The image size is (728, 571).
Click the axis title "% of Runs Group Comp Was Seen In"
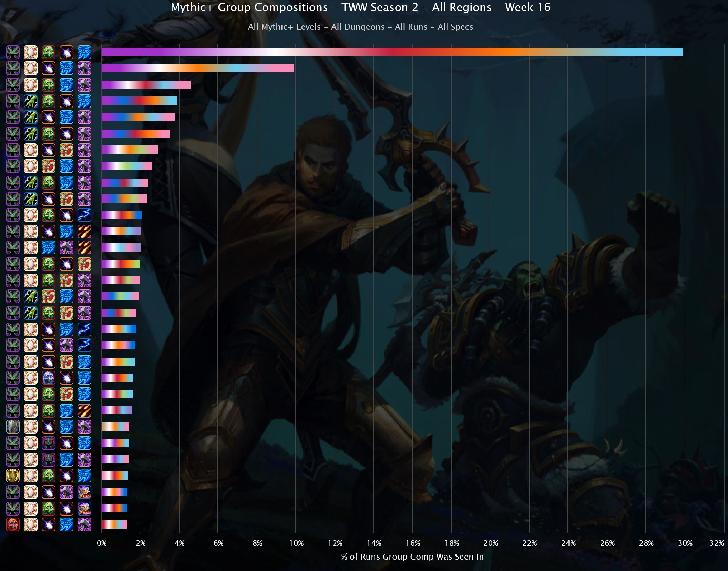click(x=412, y=557)
